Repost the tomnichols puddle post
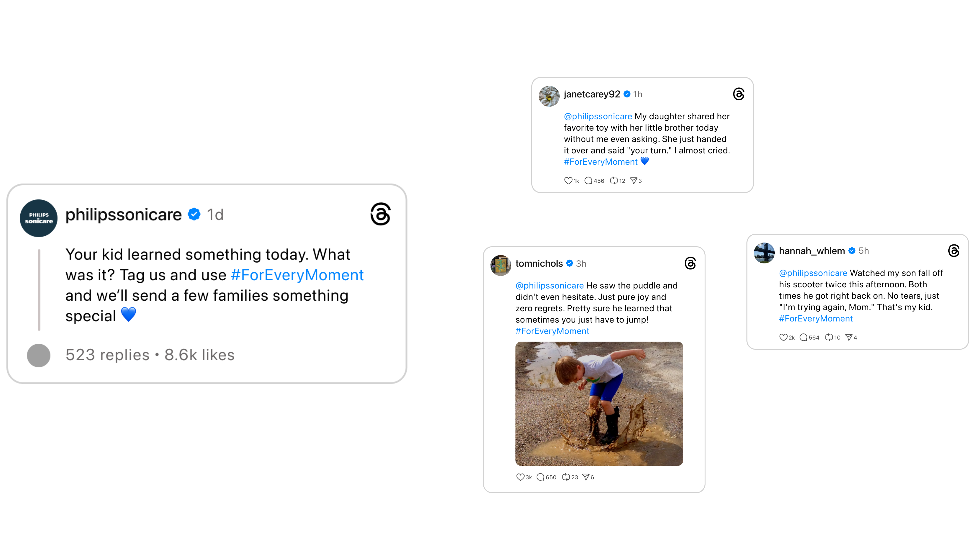The height and width of the screenshot is (551, 980). tap(566, 477)
